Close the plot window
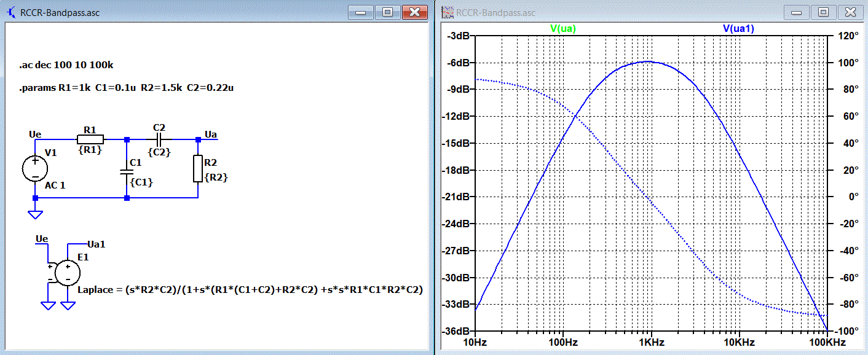 [x=850, y=12]
